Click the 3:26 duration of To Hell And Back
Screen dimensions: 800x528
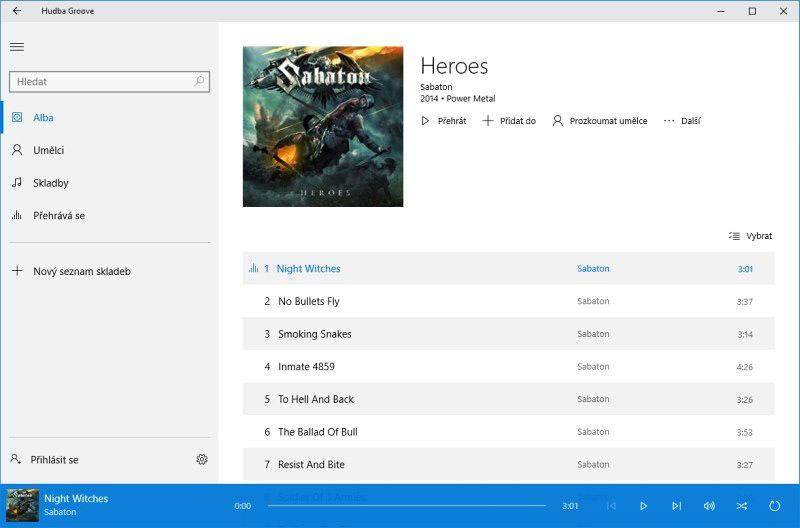point(744,399)
